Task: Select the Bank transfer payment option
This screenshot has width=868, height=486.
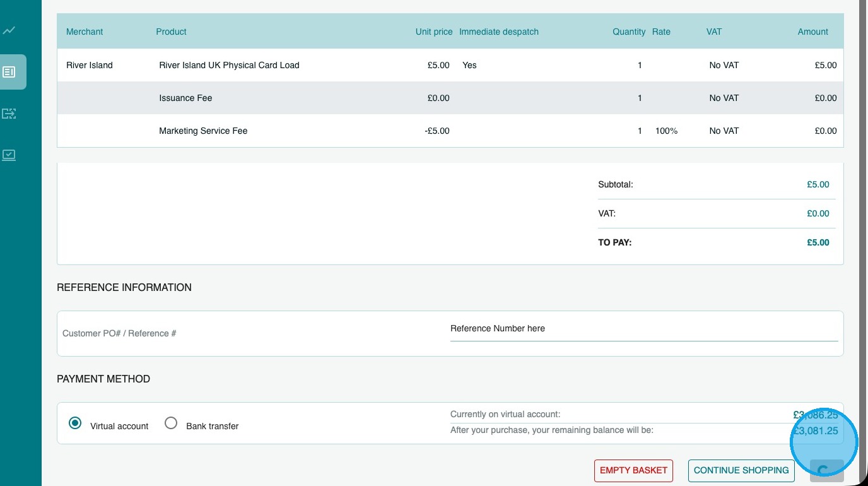Action: pyautogui.click(x=171, y=423)
